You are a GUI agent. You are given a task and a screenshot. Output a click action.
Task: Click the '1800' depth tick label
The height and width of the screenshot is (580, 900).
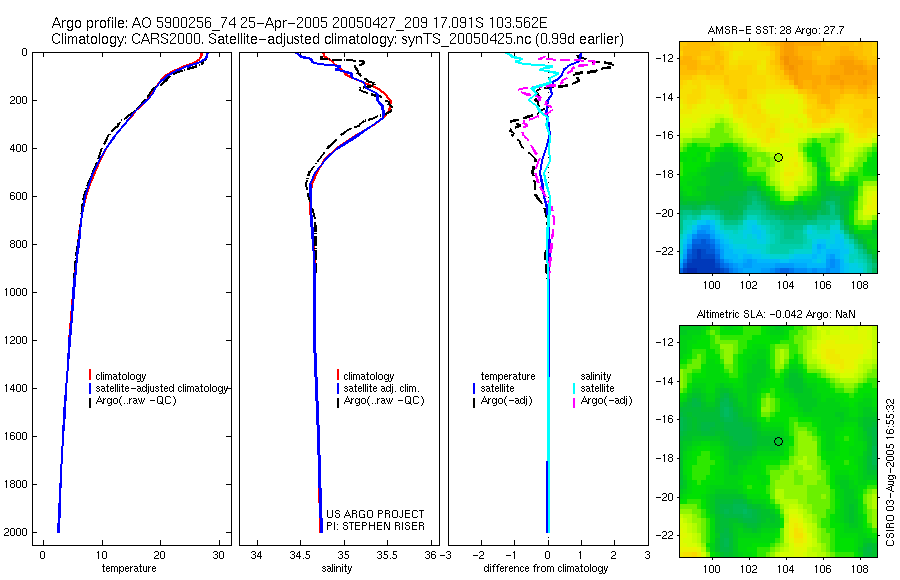(x=15, y=485)
